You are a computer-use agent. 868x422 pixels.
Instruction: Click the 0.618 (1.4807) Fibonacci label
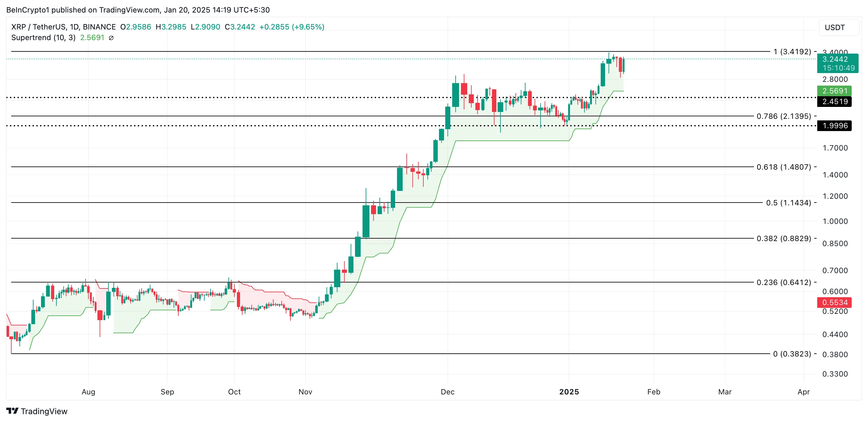pyautogui.click(x=784, y=167)
